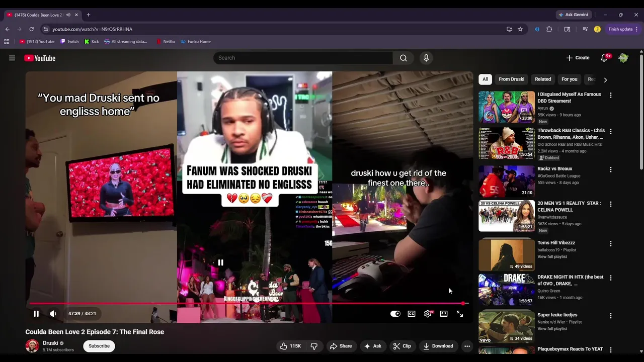Subscribe to Druski channel
The height and width of the screenshot is (362, 644).
point(99,346)
